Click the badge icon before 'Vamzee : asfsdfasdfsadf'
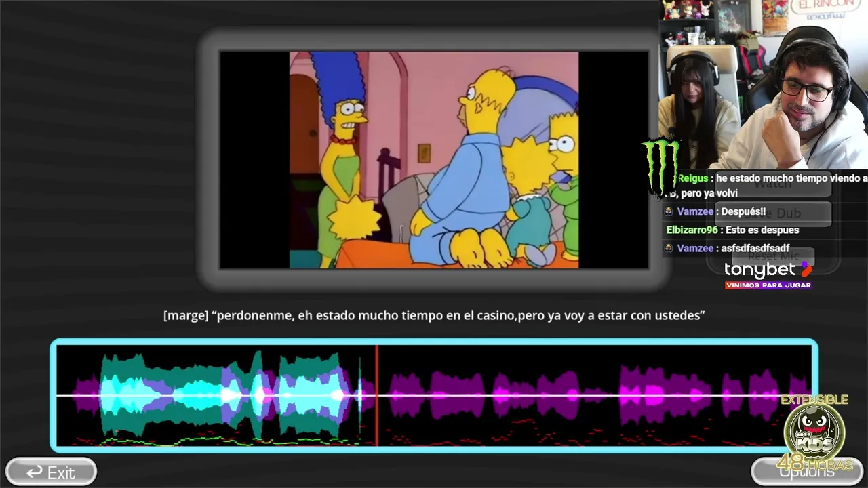Screen dimensions: 868x488 tap(669, 248)
